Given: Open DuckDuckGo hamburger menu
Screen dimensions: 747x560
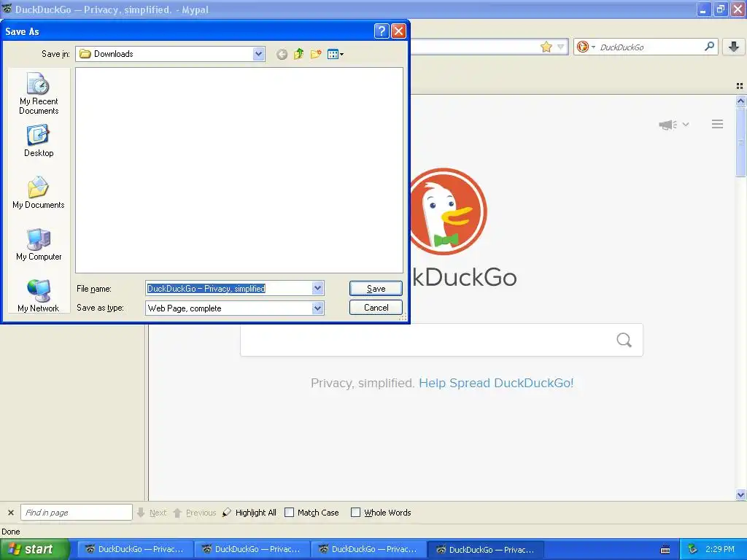Looking at the screenshot, I should tap(718, 124).
